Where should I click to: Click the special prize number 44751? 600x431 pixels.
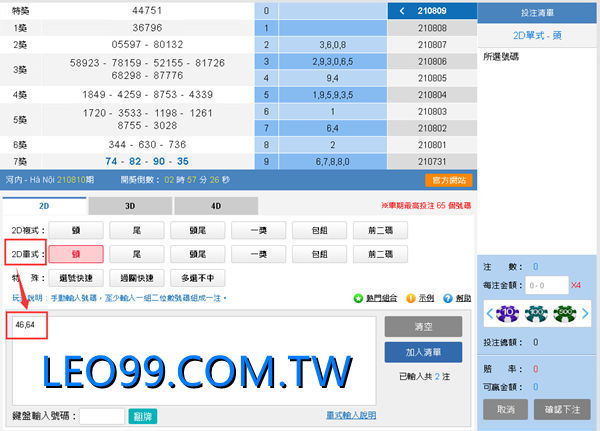pyautogui.click(x=147, y=10)
